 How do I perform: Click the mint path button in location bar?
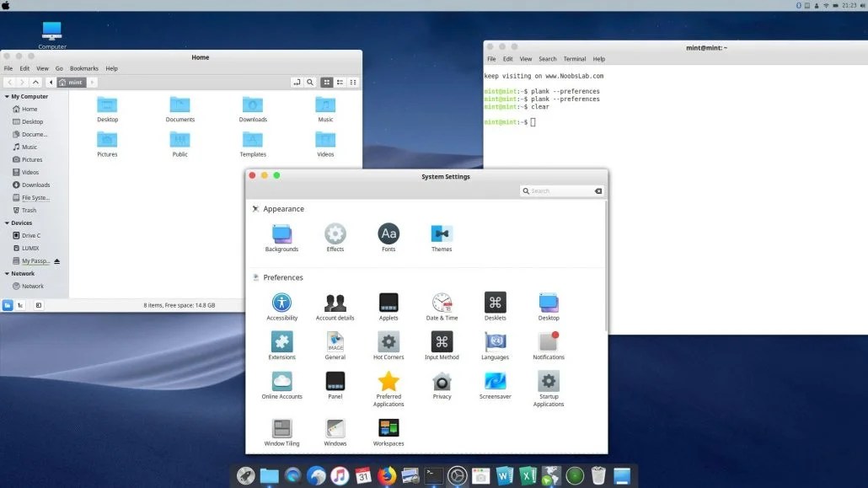click(71, 83)
